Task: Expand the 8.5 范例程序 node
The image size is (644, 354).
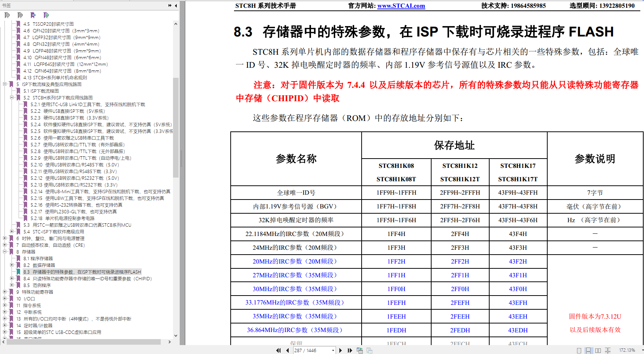Action: [12, 285]
